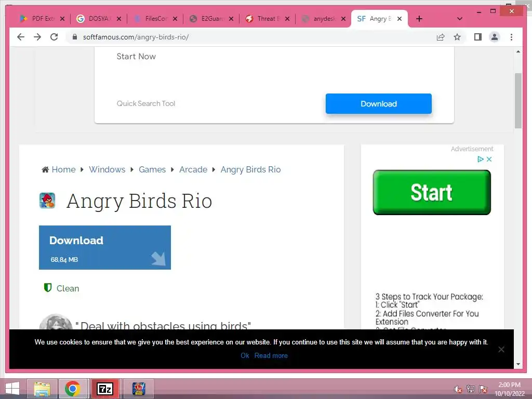Open the browser side panel
The image size is (532, 399).
point(478,37)
